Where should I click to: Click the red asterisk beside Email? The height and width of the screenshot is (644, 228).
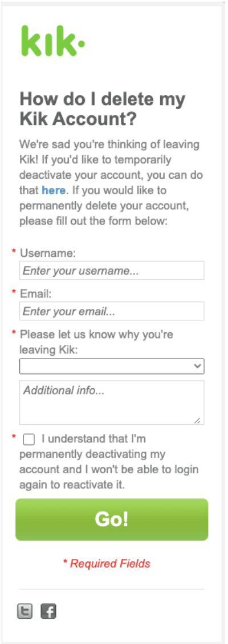[14, 292]
